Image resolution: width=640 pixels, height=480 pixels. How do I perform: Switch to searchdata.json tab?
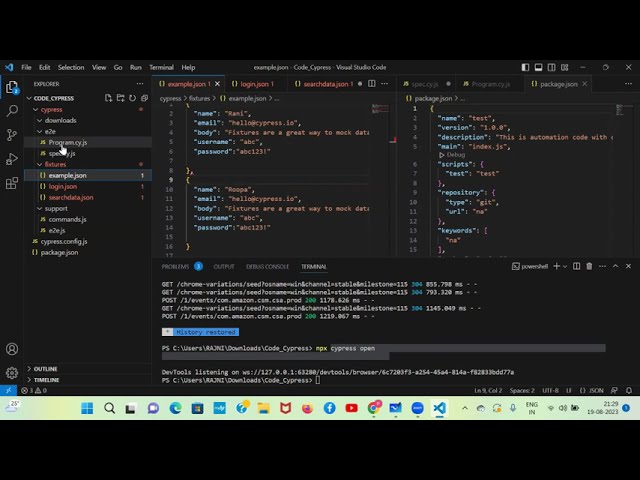tap(325, 84)
